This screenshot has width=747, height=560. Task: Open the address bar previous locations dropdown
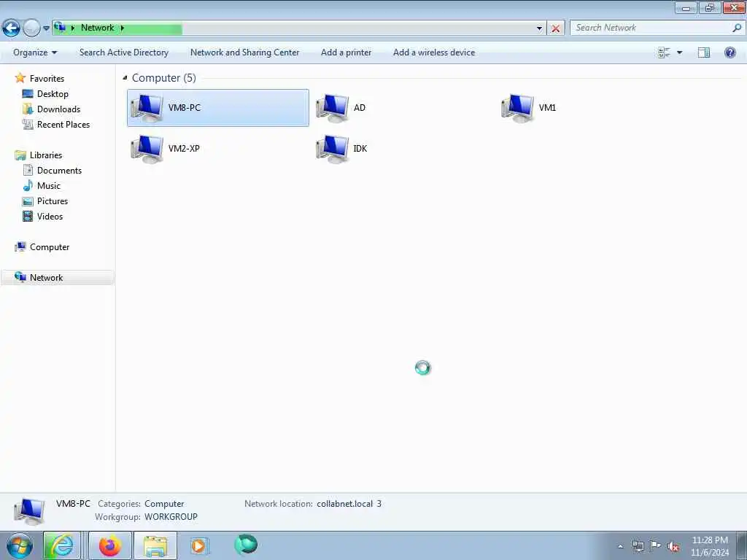point(539,28)
